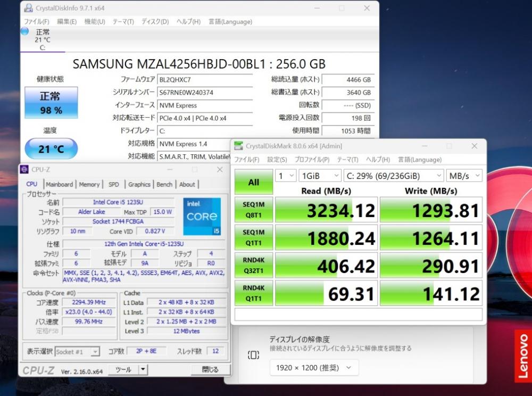Click the 12 MBytes Level 3 cache value
532x396 pixels.
tap(186, 331)
